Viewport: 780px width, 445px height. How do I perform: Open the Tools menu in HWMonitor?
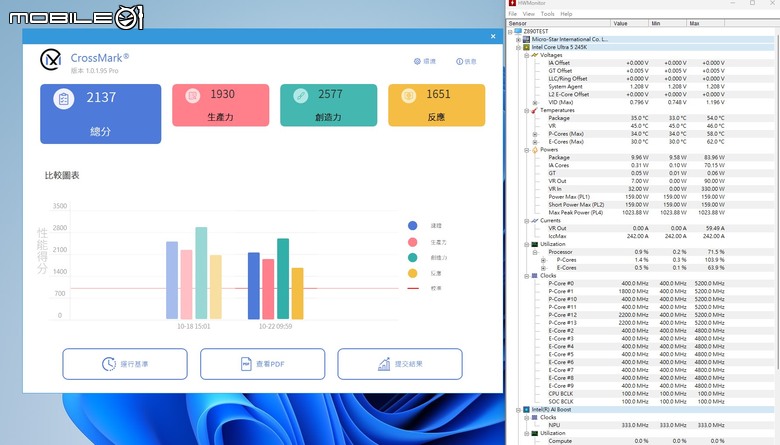click(x=547, y=14)
